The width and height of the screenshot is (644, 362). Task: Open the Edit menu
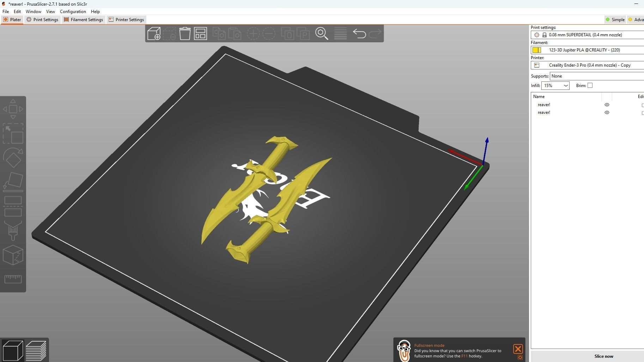(17, 12)
